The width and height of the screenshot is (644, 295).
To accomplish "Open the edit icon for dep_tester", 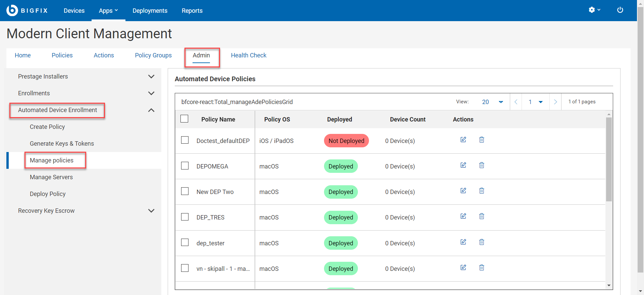I will click(x=463, y=242).
